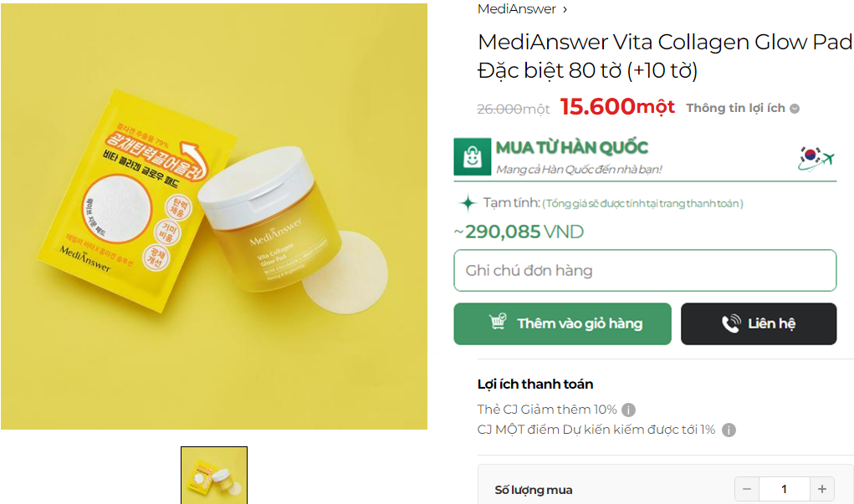Click the sparkle icon beside Tạm tính

(468, 203)
